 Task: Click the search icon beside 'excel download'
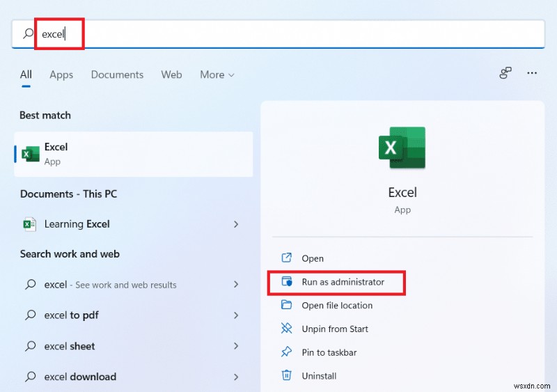point(31,377)
